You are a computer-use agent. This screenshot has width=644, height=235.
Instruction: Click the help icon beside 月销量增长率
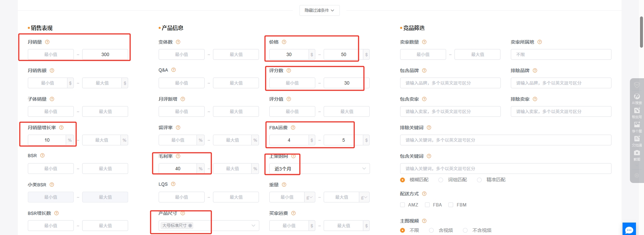[61, 128]
